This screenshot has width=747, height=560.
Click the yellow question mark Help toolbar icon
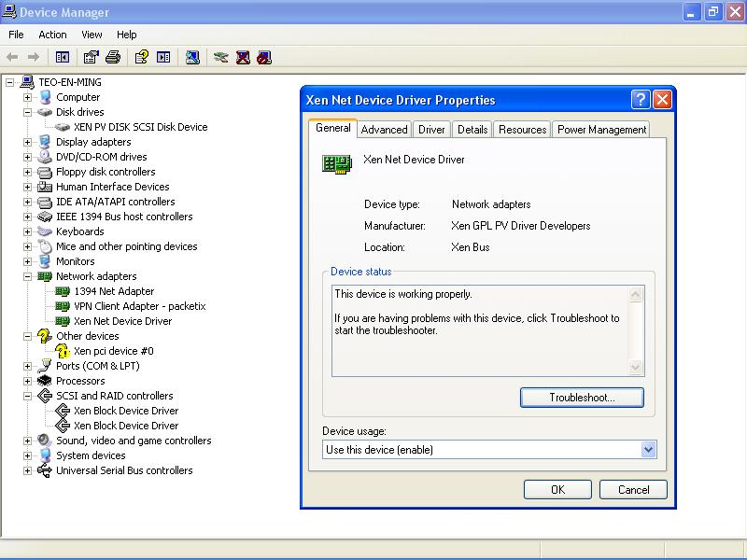[141, 57]
